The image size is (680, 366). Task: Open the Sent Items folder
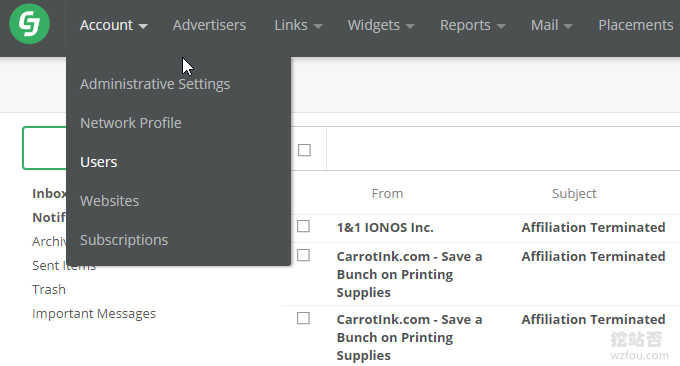(64, 265)
